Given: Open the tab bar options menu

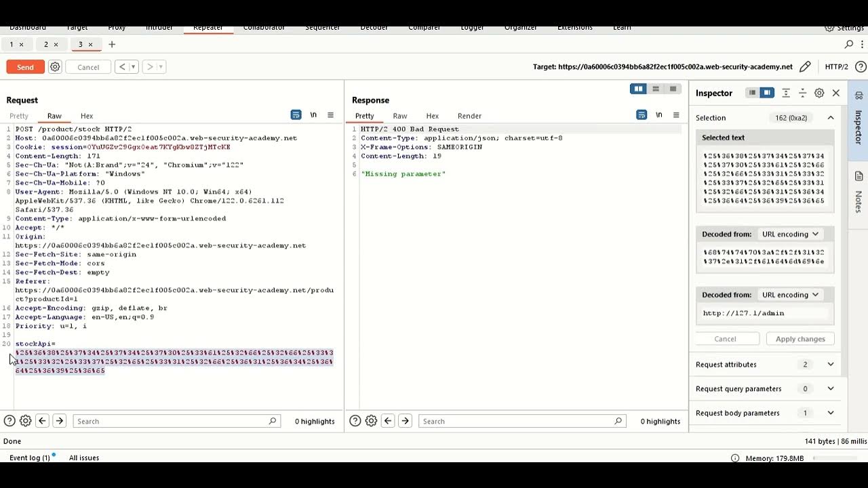Looking at the screenshot, I should (x=861, y=45).
